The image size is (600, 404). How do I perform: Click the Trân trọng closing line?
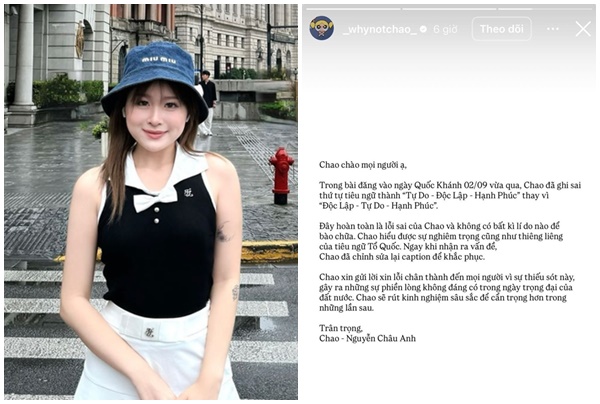point(341,328)
